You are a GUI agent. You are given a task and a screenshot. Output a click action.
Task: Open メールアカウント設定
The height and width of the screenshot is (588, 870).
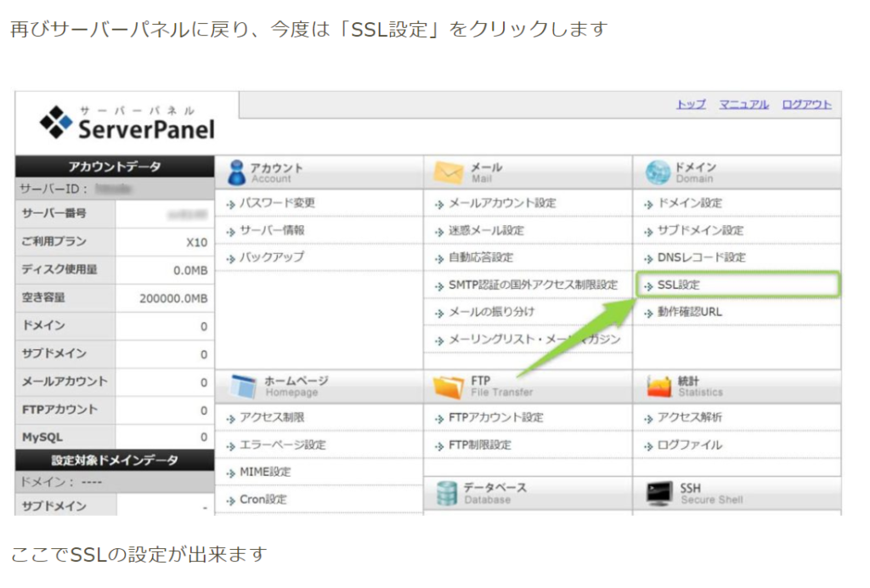[502, 203]
